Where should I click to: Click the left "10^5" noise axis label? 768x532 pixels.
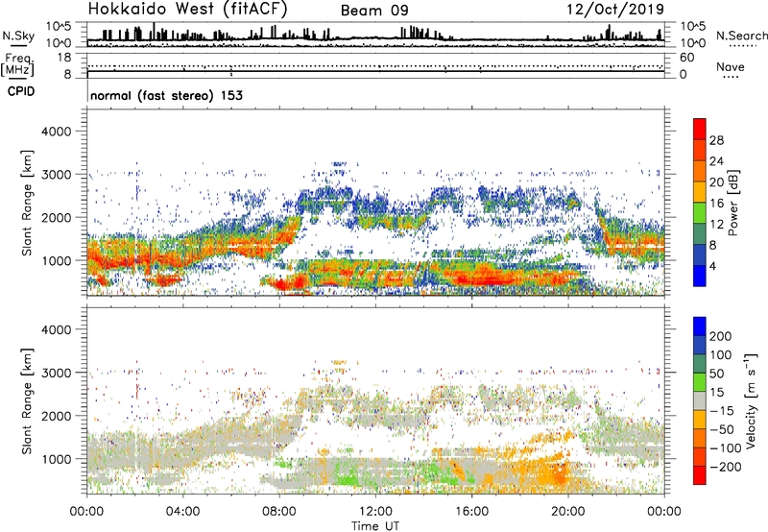(60, 26)
